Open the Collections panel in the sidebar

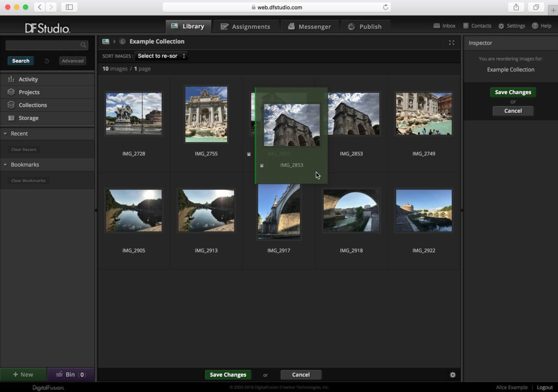33,105
